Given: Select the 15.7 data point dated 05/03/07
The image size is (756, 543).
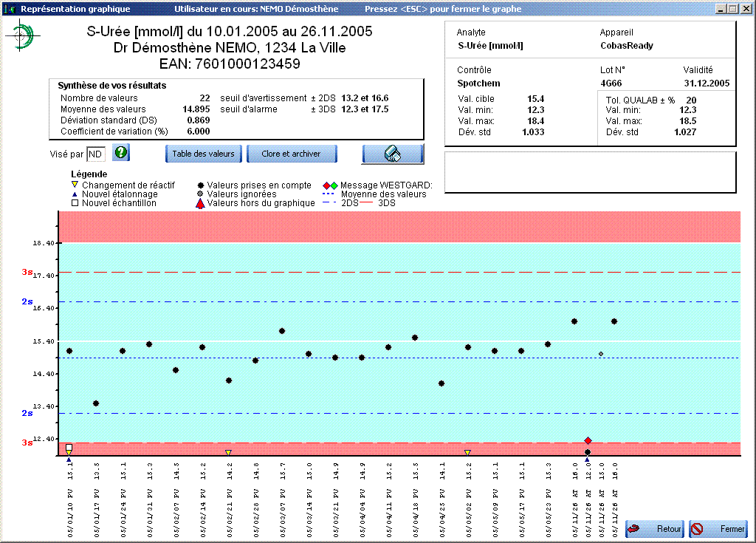Looking at the screenshot, I should click(x=282, y=331).
